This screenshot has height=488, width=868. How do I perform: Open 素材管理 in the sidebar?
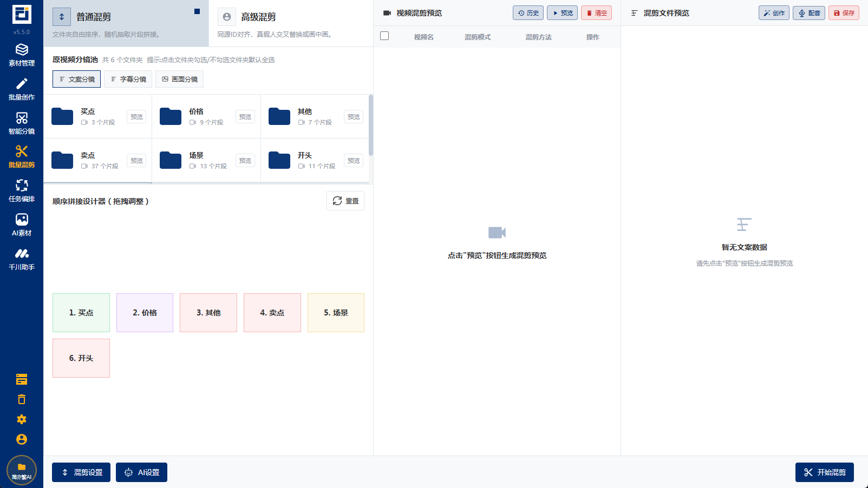tap(22, 55)
